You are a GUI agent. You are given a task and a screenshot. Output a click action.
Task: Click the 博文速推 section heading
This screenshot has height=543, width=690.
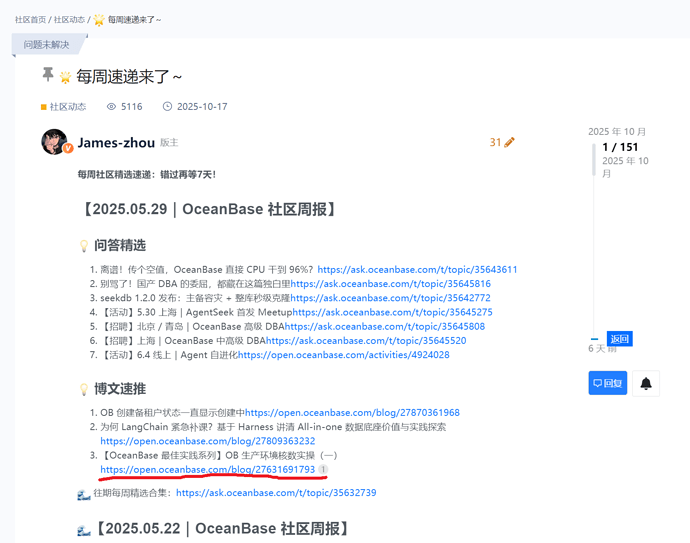[x=120, y=389]
